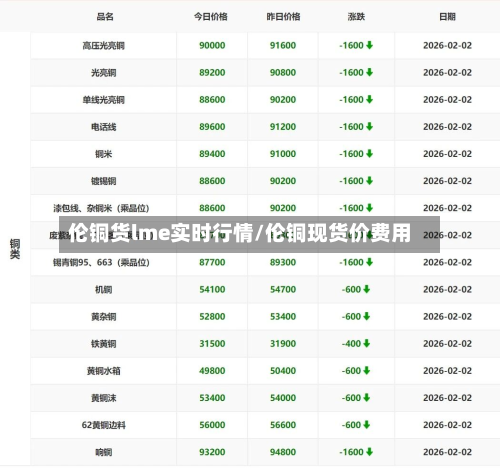Click today's price 52800
The image size is (500, 469).
212,316
